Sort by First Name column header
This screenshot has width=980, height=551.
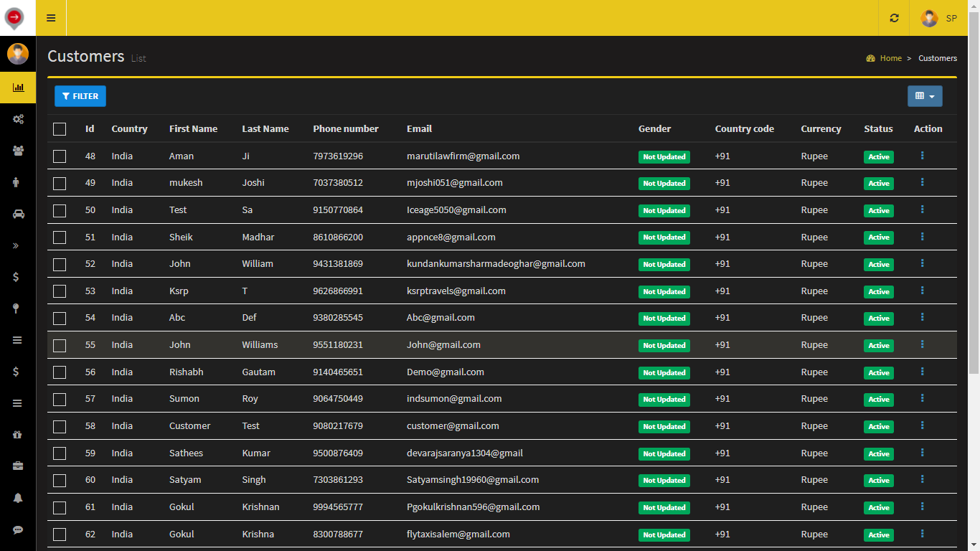tap(193, 128)
